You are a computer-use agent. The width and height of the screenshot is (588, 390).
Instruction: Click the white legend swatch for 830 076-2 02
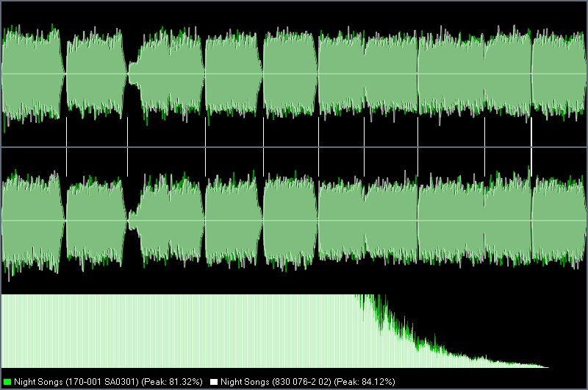(214, 382)
